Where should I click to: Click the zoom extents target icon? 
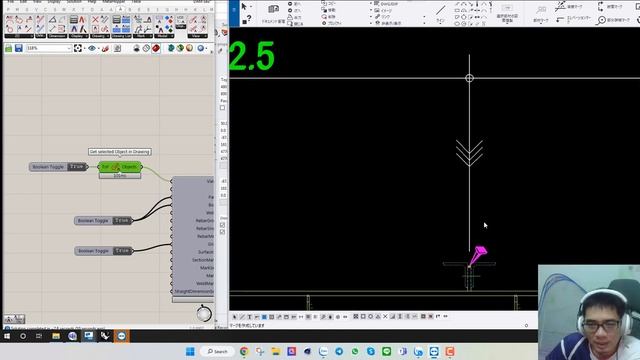click(78, 48)
